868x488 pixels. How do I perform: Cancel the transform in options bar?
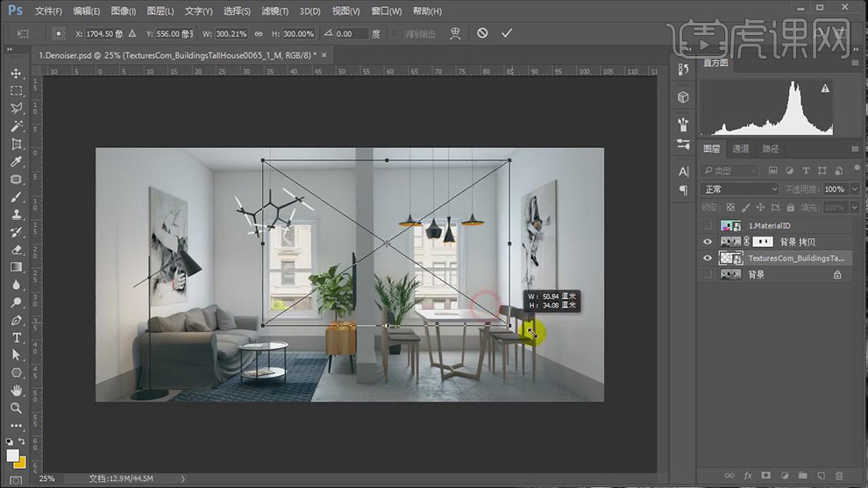pyautogui.click(x=482, y=33)
